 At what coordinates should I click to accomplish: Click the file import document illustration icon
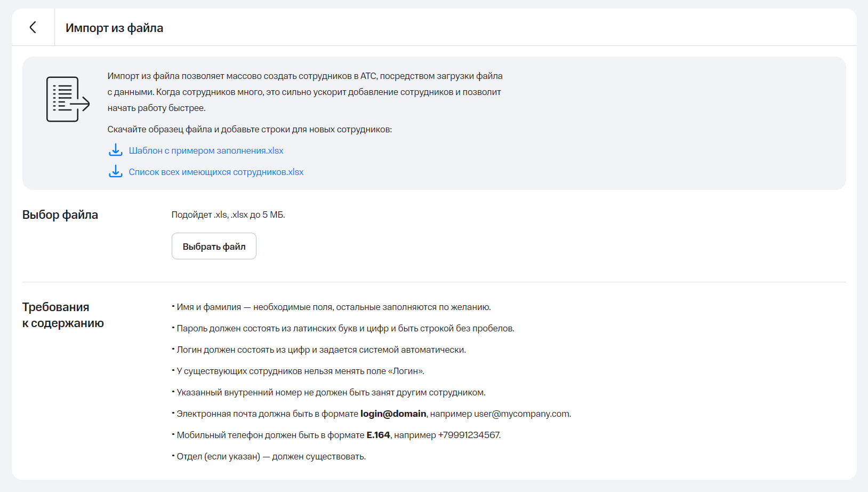(x=68, y=99)
